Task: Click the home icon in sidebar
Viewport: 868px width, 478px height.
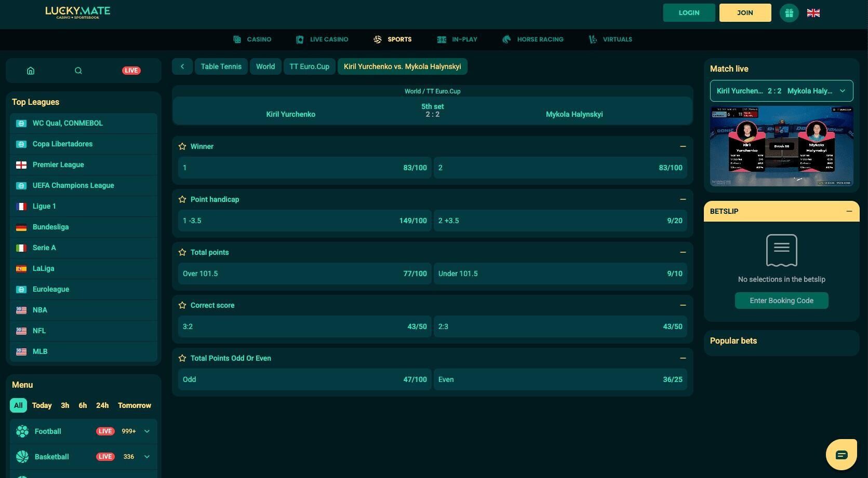Action: pos(31,71)
